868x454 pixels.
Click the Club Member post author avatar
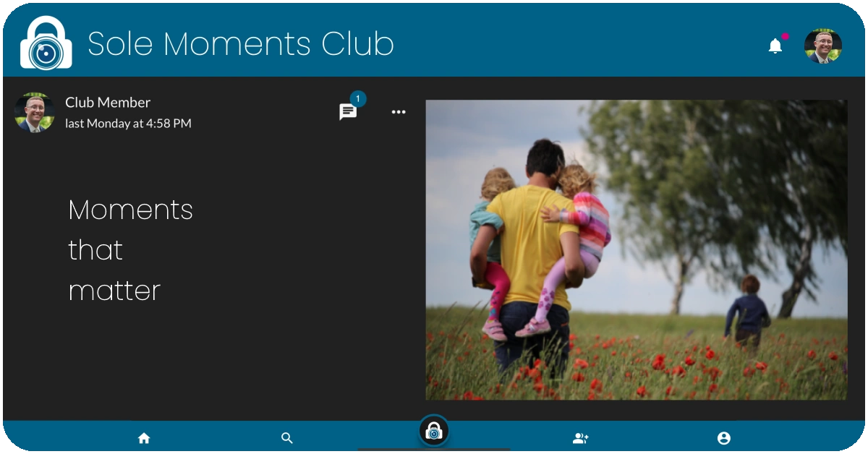(35, 112)
